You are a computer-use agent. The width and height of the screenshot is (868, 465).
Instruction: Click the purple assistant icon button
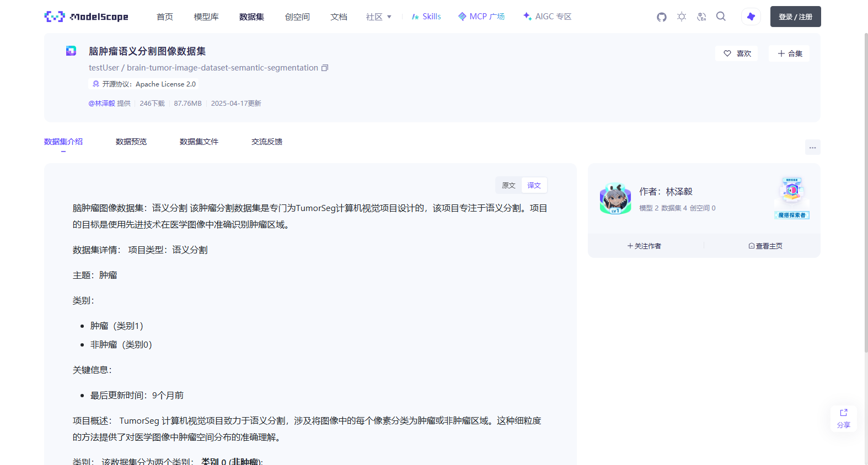[751, 17]
